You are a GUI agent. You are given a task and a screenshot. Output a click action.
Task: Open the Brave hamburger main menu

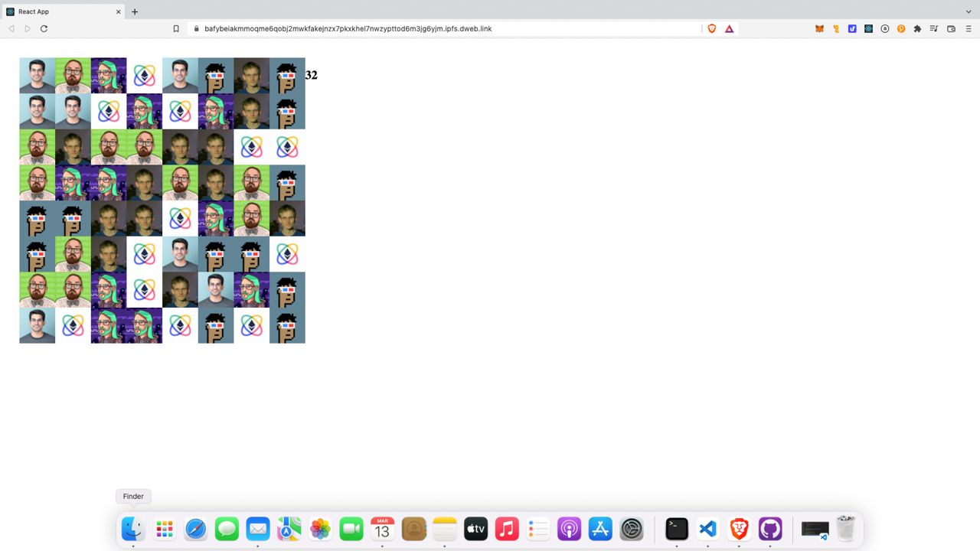pos(969,28)
